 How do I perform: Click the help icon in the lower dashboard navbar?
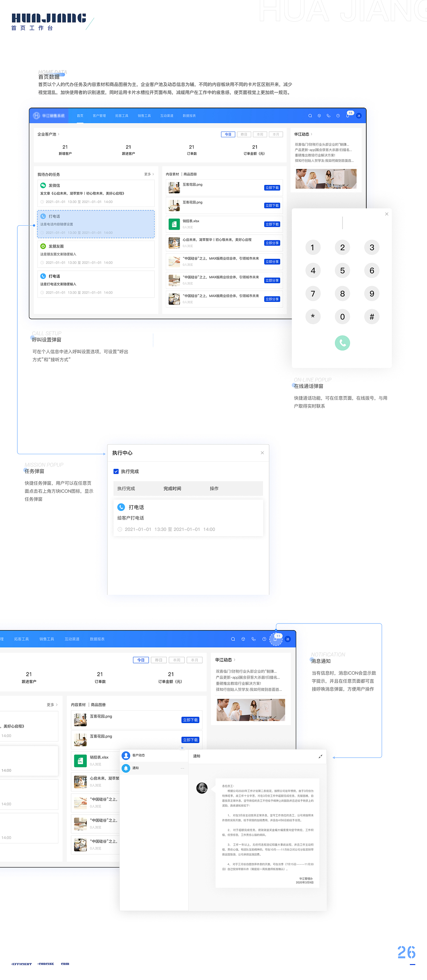[x=264, y=639]
